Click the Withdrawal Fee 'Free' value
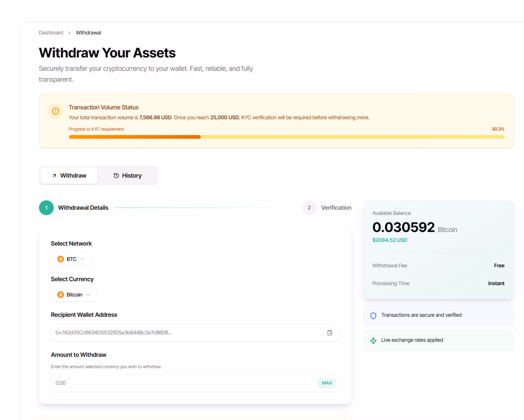 [499, 266]
